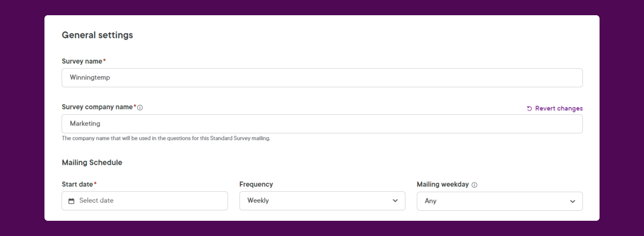Click the General settings heading
644x236 pixels.
point(97,35)
